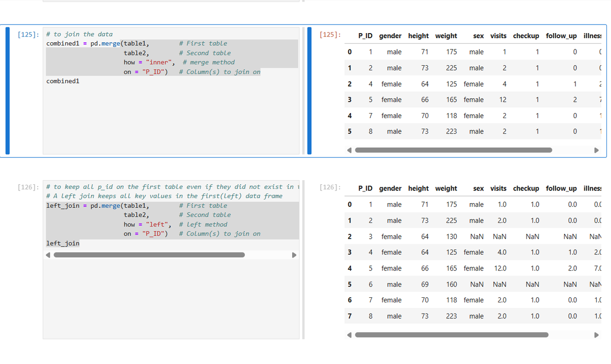The image size is (611, 364).
Task: Click code cell 126 horizontal scrollbar thumb
Action: [149, 255]
